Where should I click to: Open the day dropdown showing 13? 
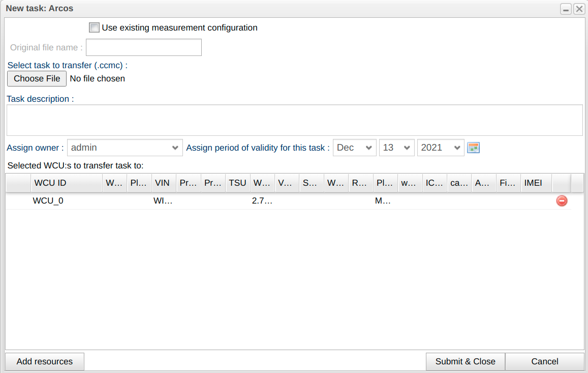click(x=396, y=148)
